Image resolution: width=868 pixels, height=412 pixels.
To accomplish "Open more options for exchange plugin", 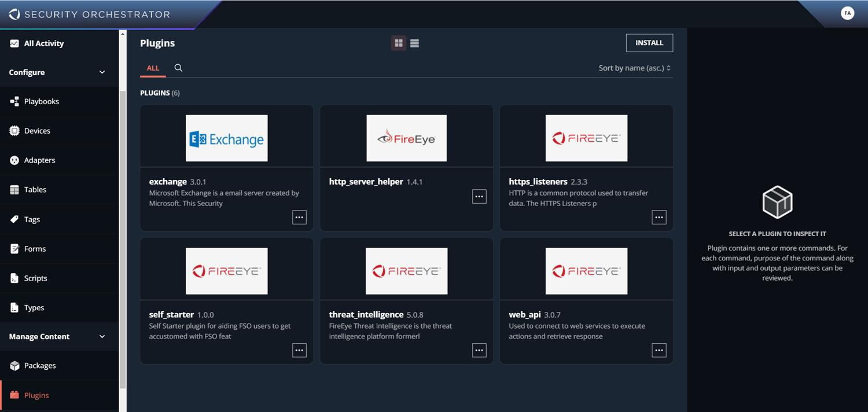I will pos(299,217).
